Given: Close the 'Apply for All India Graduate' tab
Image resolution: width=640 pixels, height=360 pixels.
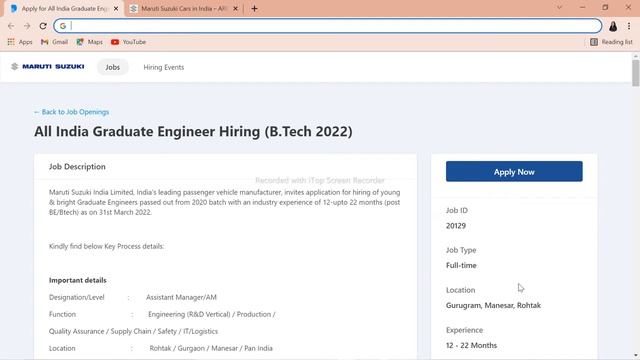Looking at the screenshot, I should (116, 9).
